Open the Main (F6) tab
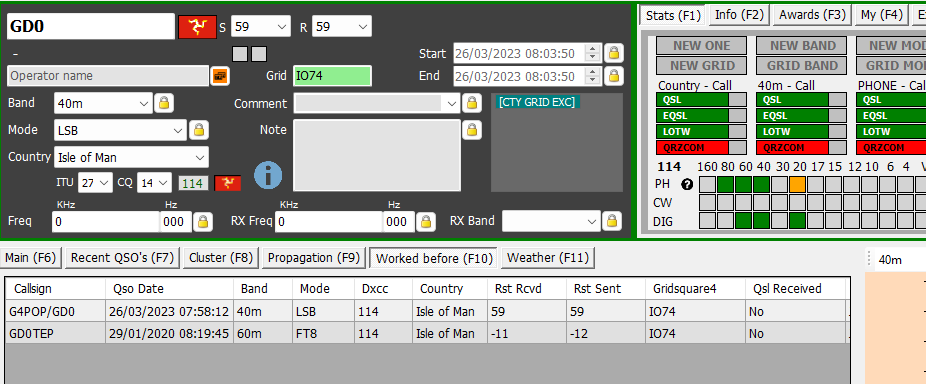 30,258
